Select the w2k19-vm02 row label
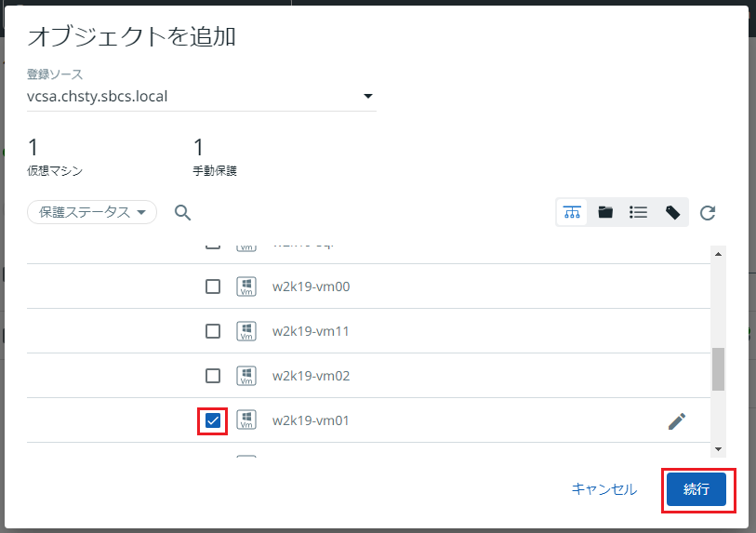Image resolution: width=756 pixels, height=533 pixels. [311, 376]
